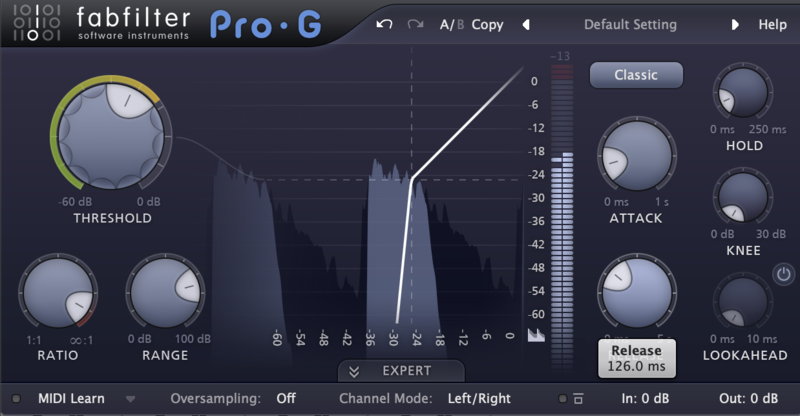
Task: Click the output options icon beside In level
Action: [578, 399]
